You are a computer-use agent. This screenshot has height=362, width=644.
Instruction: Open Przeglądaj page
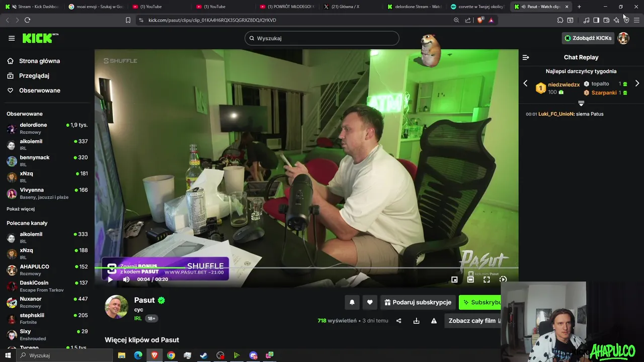[28, 75]
